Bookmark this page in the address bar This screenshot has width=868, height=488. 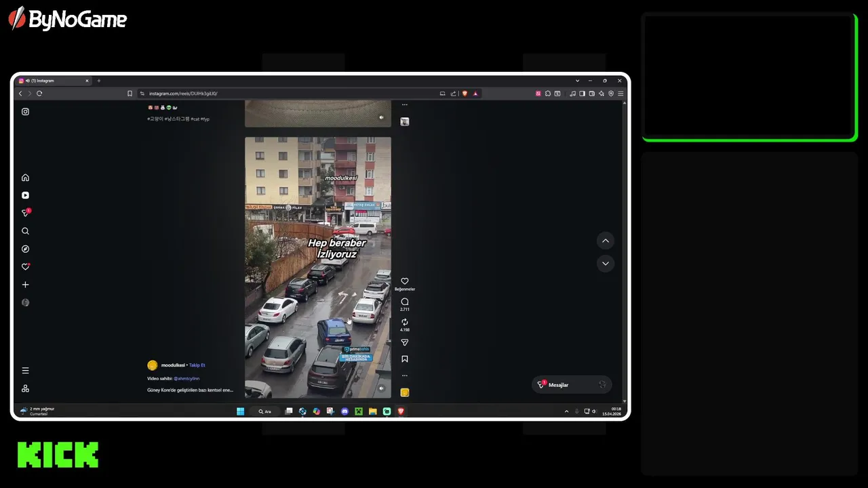tap(130, 94)
